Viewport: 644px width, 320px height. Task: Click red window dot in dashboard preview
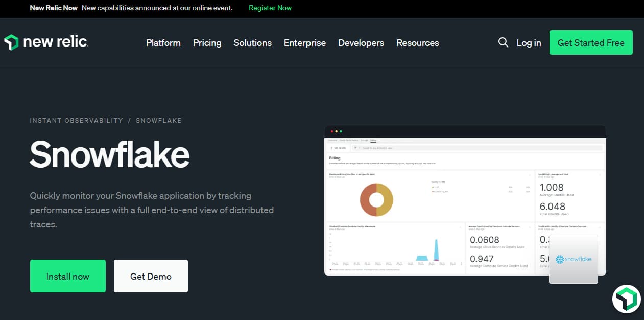point(331,131)
